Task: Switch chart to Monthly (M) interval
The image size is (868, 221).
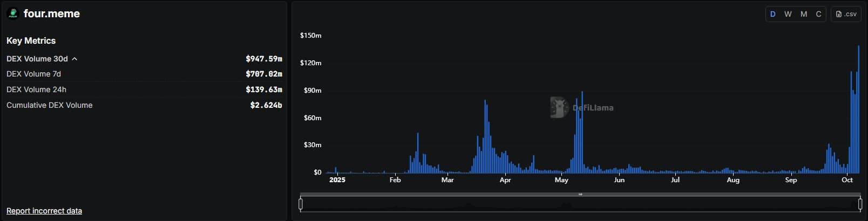Action: [804, 14]
